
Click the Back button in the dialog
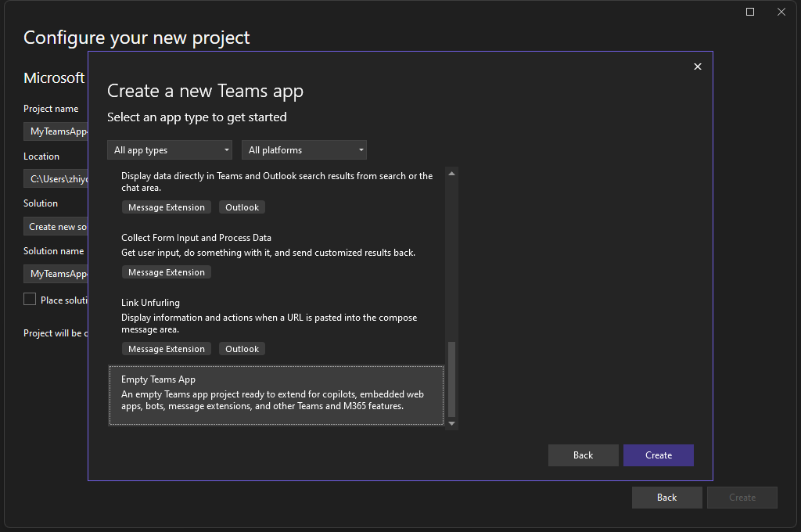[583, 455]
